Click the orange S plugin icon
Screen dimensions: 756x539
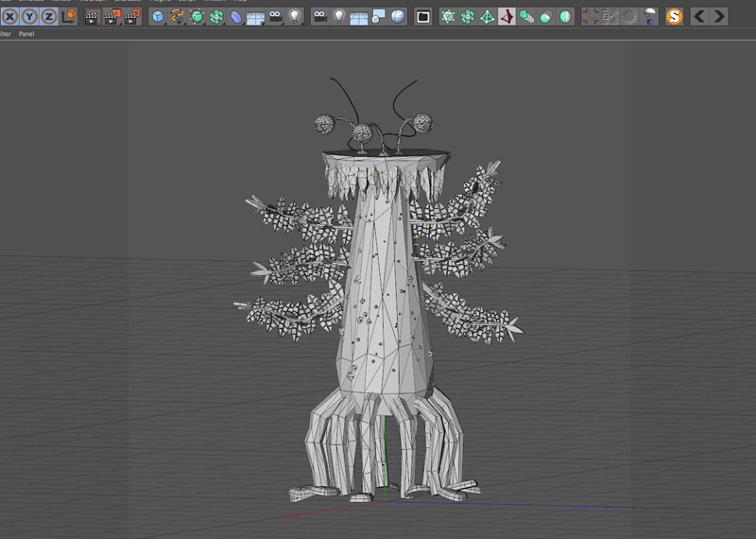click(x=674, y=17)
